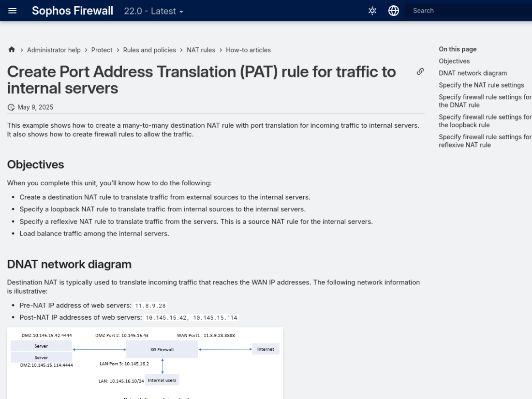Click the Internal users box in diagram

[162, 380]
